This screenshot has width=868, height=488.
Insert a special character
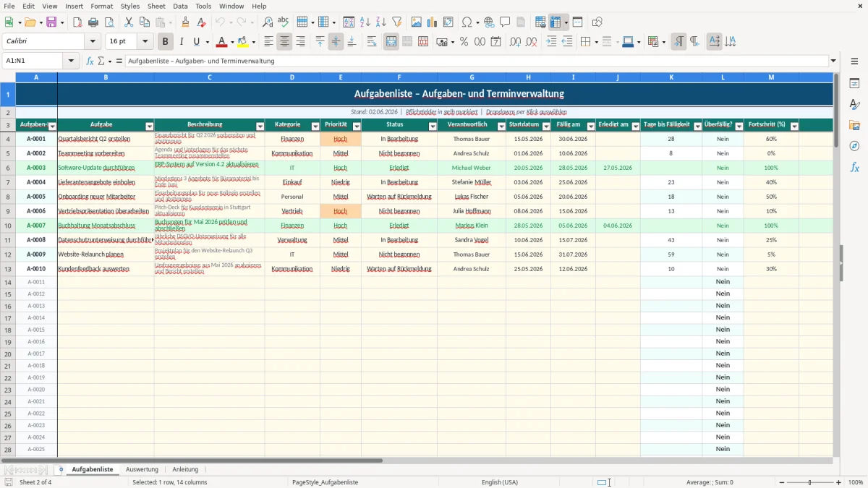click(x=467, y=22)
